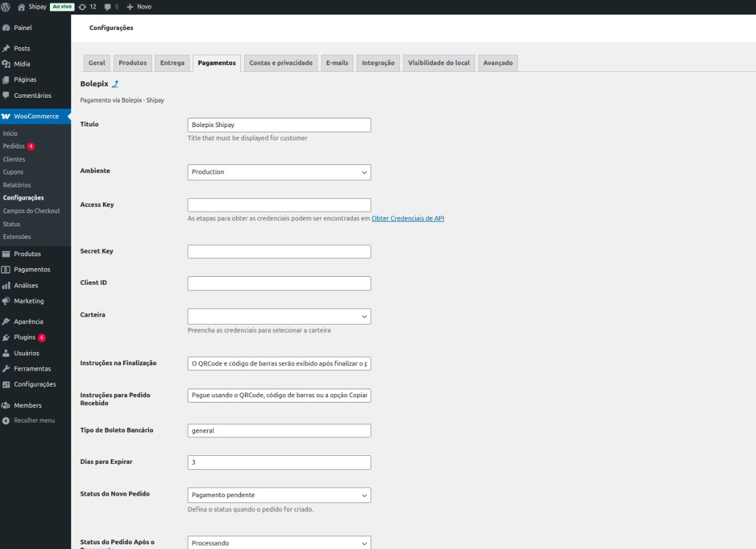Click the Instruções para Pedido Recebido field
This screenshot has height=549, width=756.
(x=279, y=395)
